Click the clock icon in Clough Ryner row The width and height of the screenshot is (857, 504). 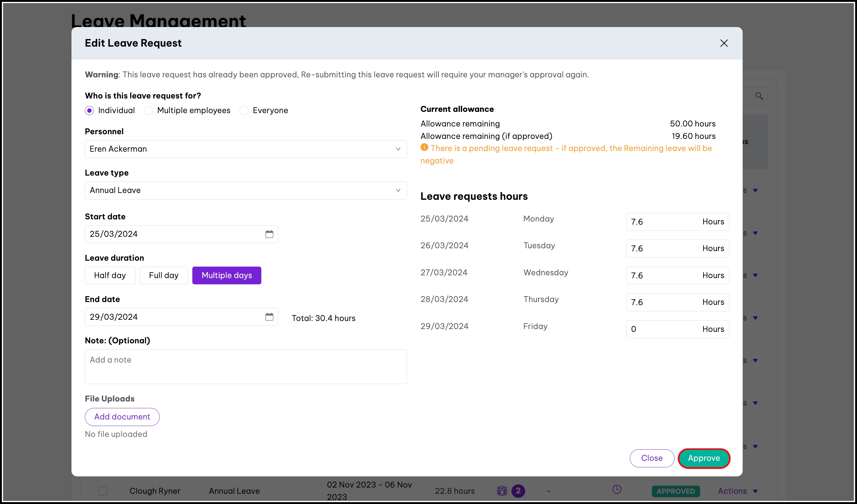[616, 489]
